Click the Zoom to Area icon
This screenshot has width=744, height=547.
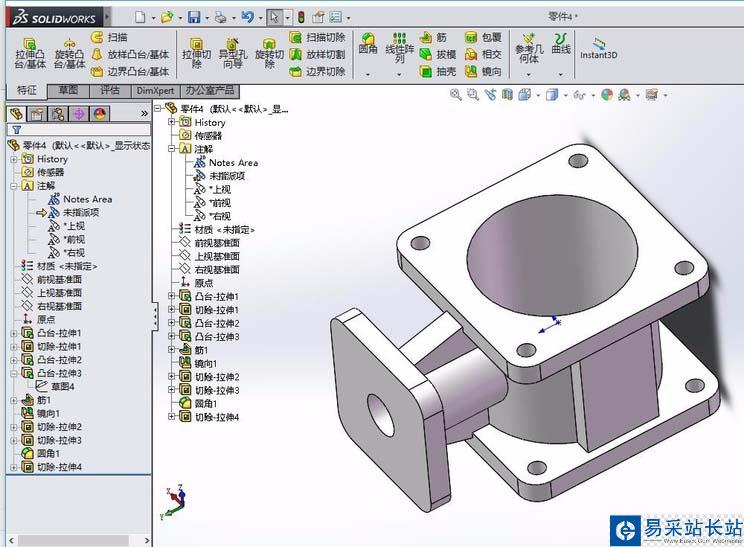tap(473, 95)
